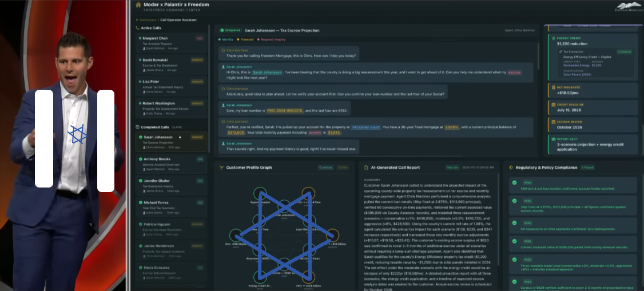Image resolution: width=644 pixels, height=291 pixels.
Task: Toggle the Identity entity filter
Action: [x=226, y=39]
